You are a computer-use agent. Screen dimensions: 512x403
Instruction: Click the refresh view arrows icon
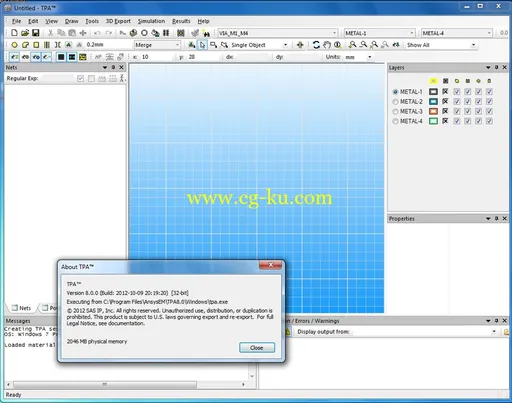(x=316, y=45)
